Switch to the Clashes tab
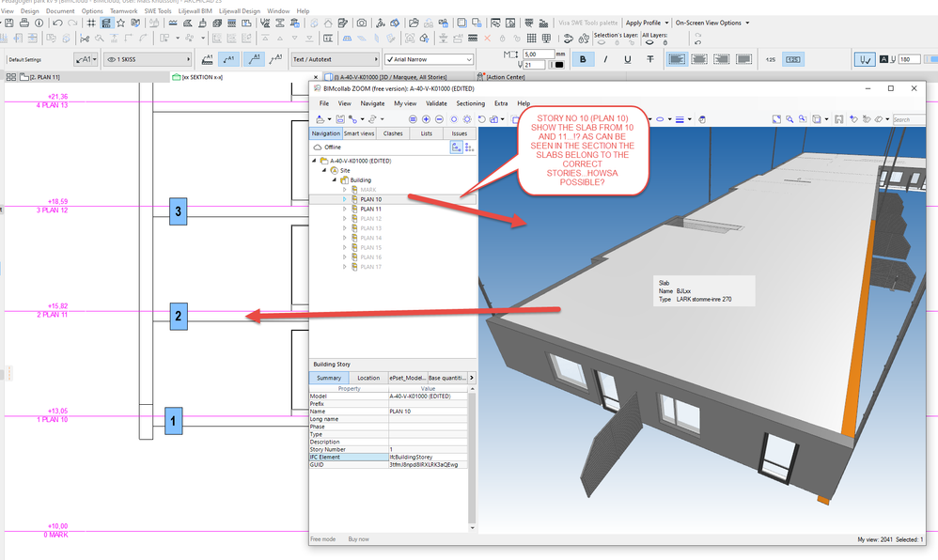 coord(394,133)
